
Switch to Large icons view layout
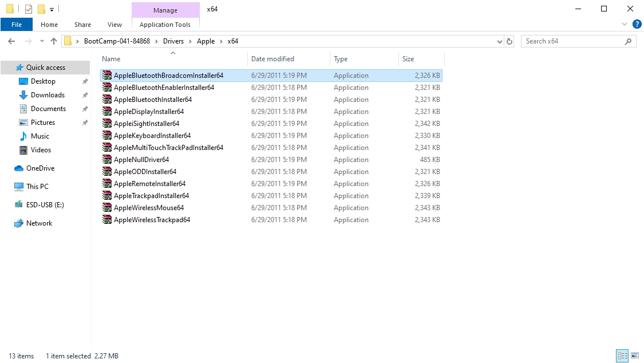635,356
